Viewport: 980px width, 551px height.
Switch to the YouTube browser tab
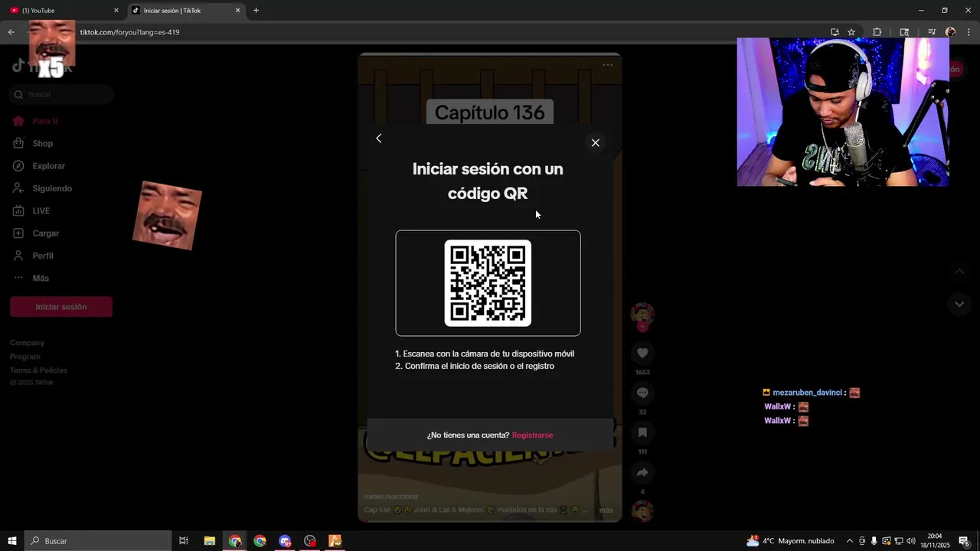(x=63, y=11)
